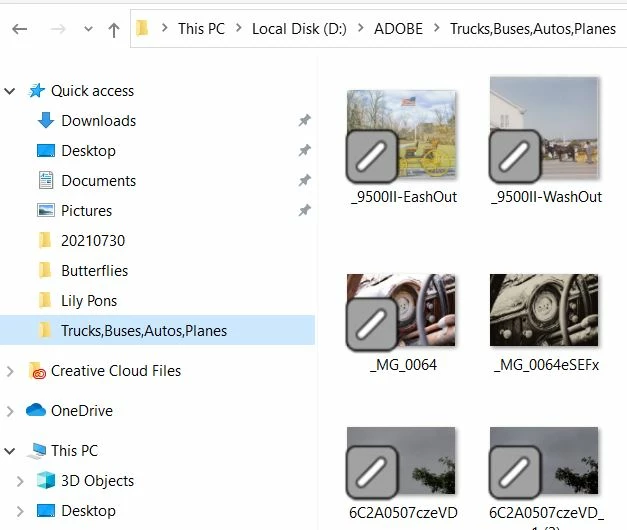The height and width of the screenshot is (530, 627).
Task: Open the recent locations dropdown arrow
Action: pos(88,29)
